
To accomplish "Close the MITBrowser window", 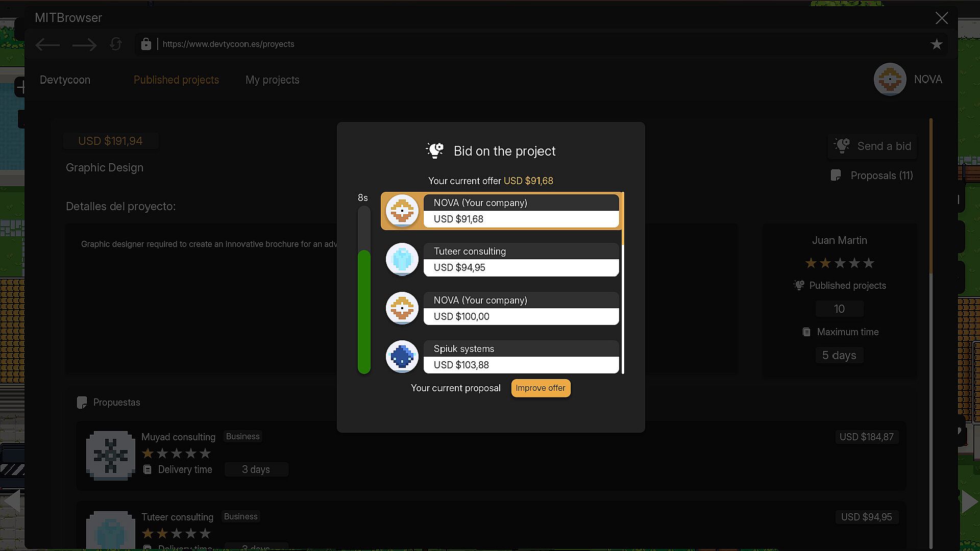I will (941, 18).
